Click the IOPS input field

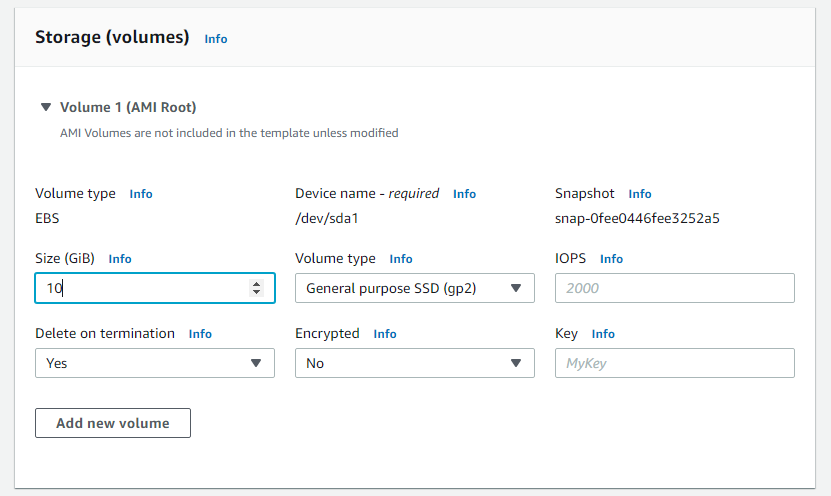pyautogui.click(x=674, y=288)
